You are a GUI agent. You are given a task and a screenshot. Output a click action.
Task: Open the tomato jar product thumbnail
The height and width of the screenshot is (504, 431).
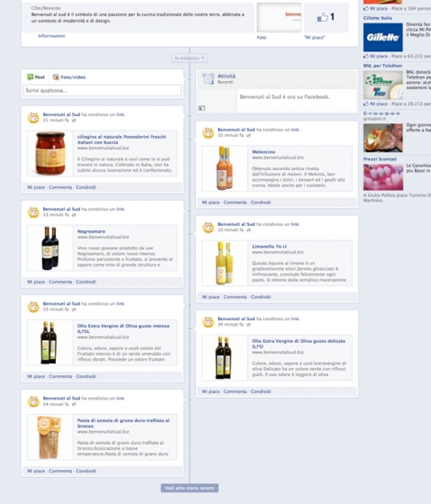click(x=49, y=153)
